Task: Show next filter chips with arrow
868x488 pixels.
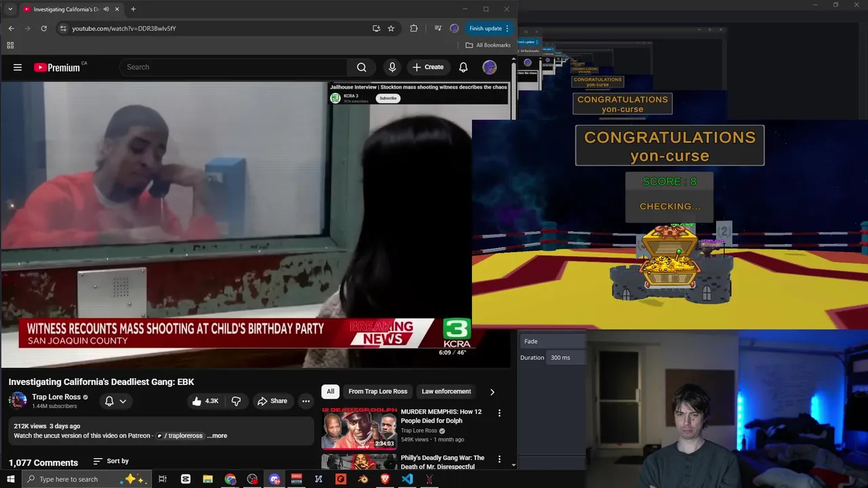Action: 492,392
